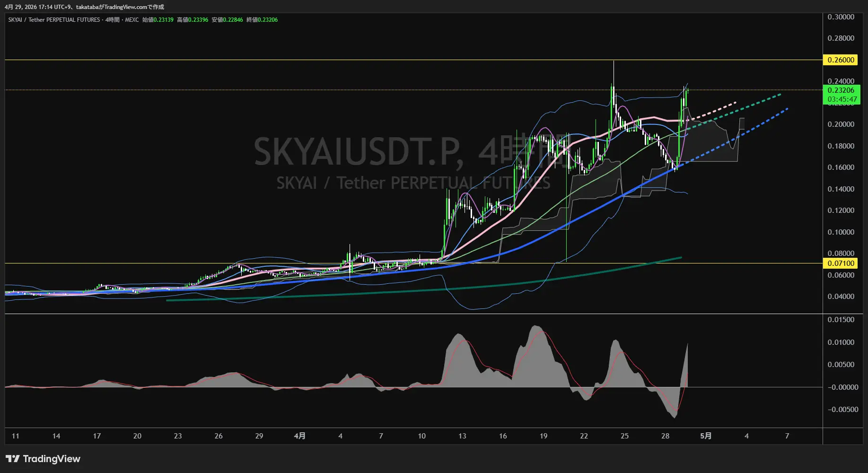Click 0.30000 on the price scale
This screenshot has height=473, width=868.
tap(841, 17)
